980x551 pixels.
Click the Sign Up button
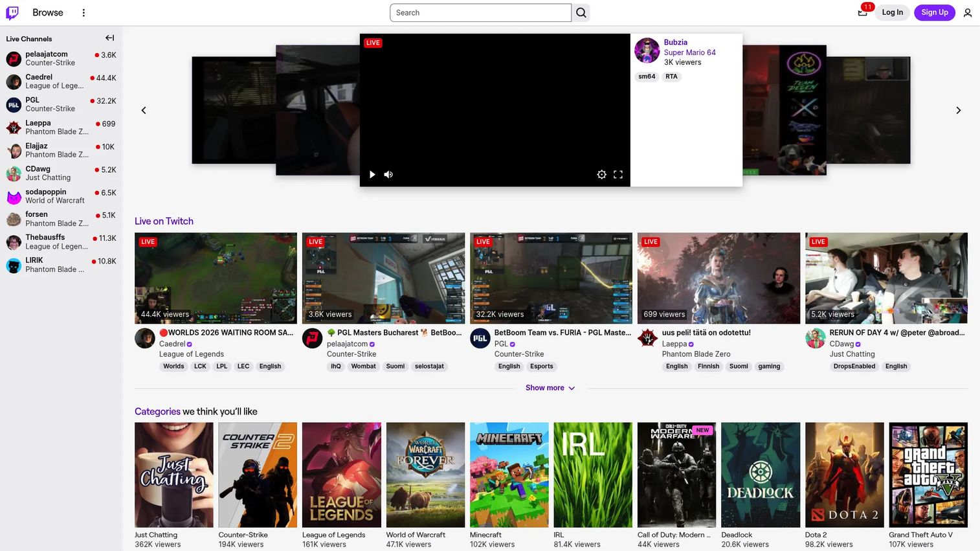(935, 12)
